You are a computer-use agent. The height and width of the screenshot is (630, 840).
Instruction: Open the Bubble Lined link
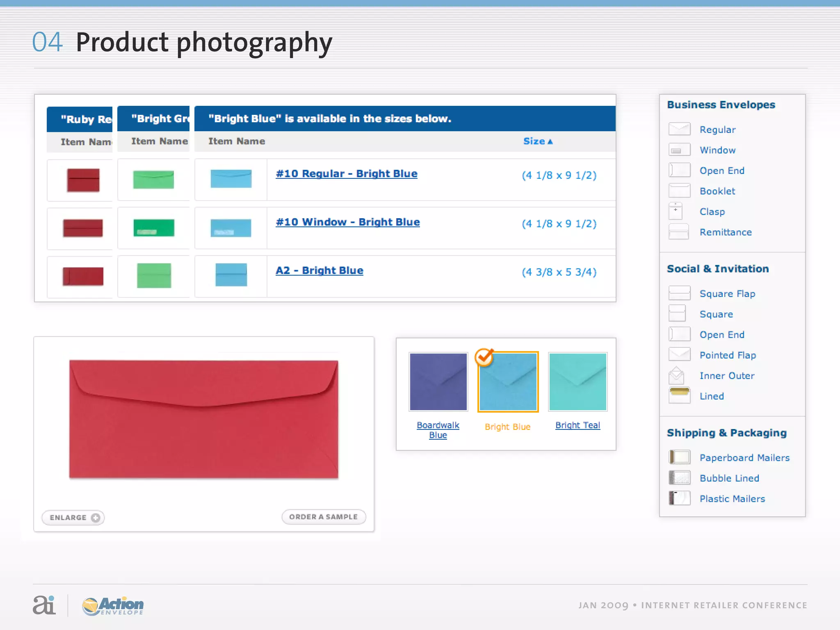click(x=729, y=478)
